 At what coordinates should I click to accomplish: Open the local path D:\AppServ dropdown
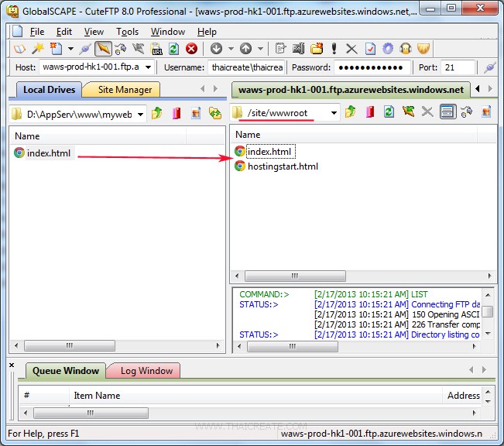(140, 114)
